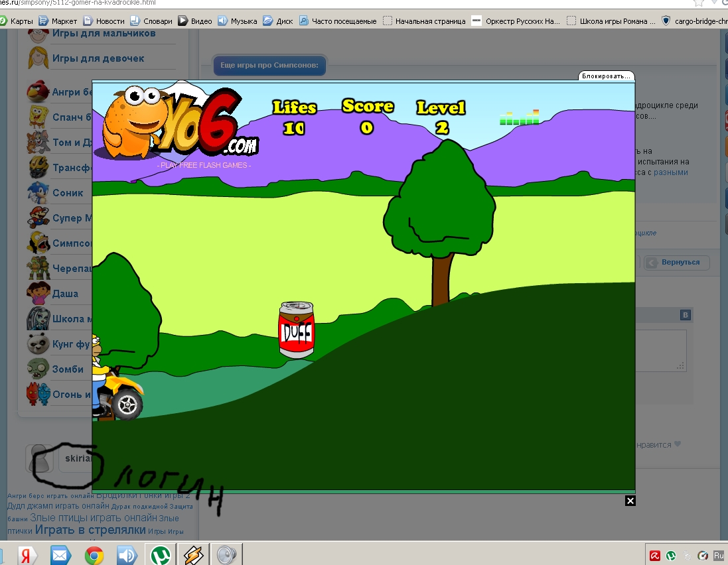Open the Оркестр Русских На... bookmark

coord(516,21)
